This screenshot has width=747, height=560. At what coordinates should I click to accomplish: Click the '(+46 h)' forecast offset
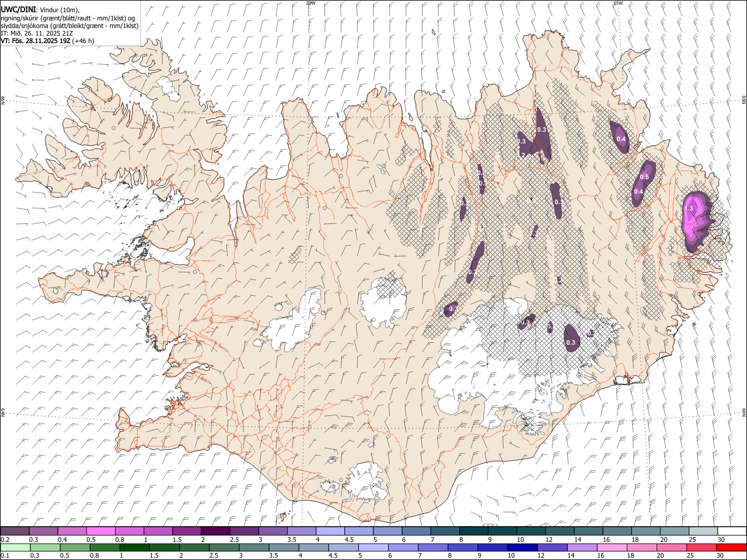[83, 41]
